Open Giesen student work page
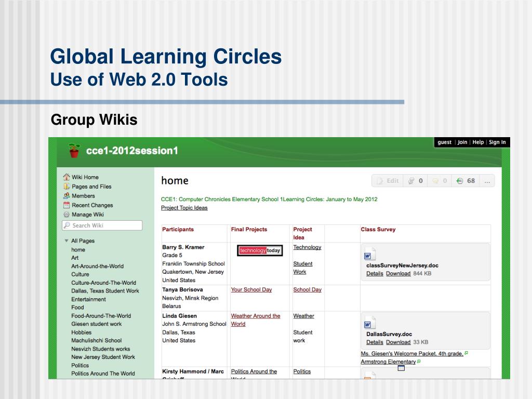The image size is (532, 399). (96, 324)
